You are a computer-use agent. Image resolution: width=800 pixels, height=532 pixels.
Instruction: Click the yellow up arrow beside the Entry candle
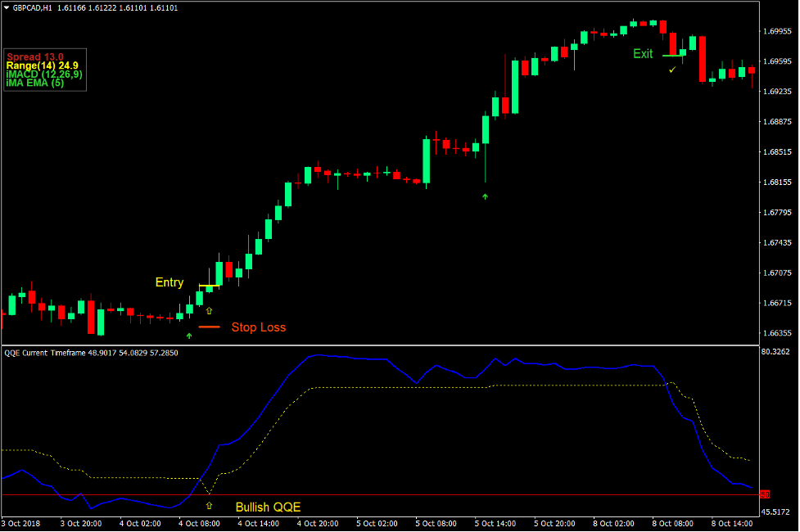[209, 311]
